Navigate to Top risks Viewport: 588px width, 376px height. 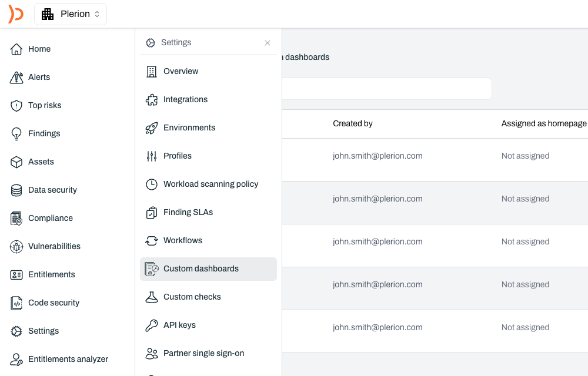pos(45,106)
